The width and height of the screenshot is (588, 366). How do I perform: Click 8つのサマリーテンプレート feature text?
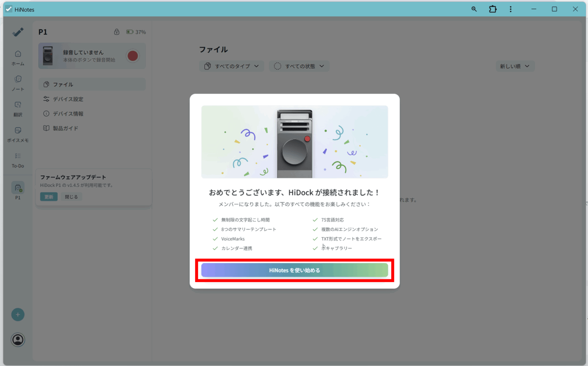[249, 229]
